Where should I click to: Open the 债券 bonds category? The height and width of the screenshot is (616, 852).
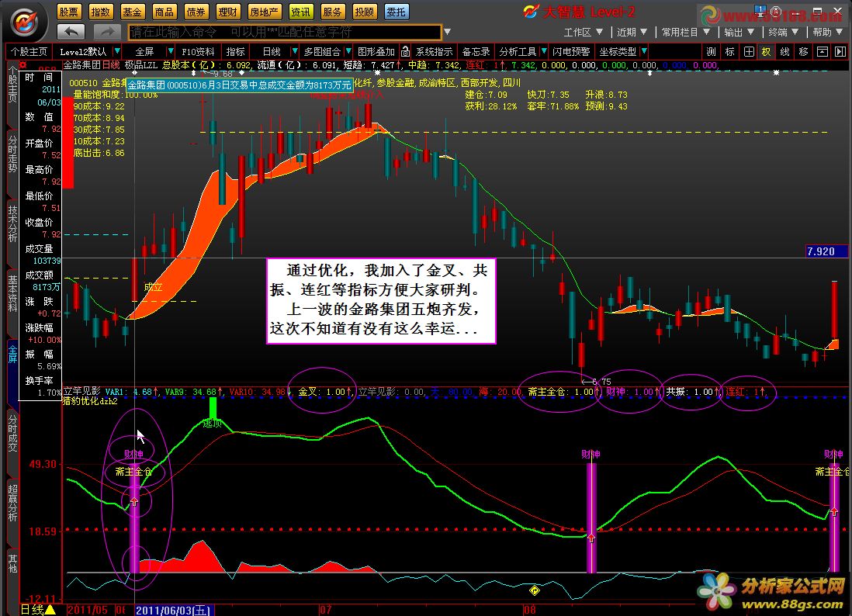click(196, 12)
